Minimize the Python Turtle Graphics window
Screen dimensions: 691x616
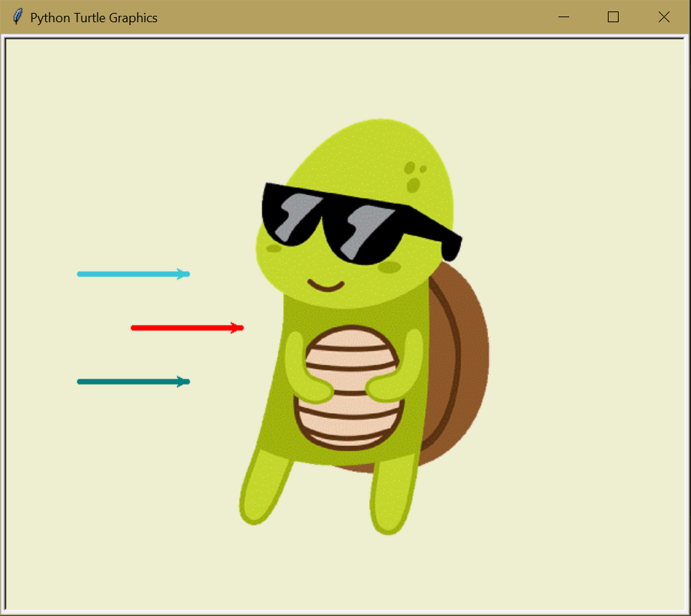coord(563,17)
